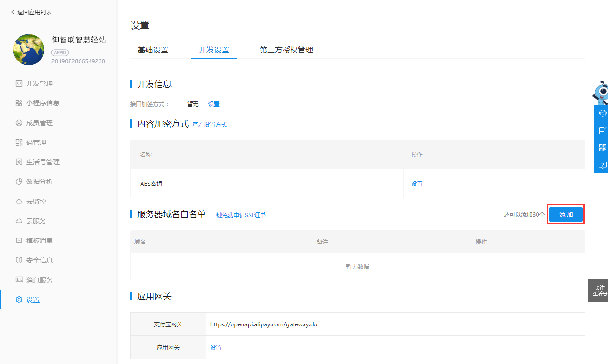
Task: Click the 添加 button to add domain
Action: point(565,214)
